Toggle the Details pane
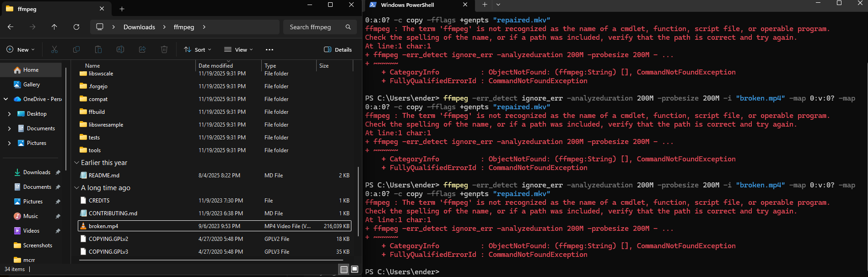The height and width of the screenshot is (277, 868). (x=338, y=49)
